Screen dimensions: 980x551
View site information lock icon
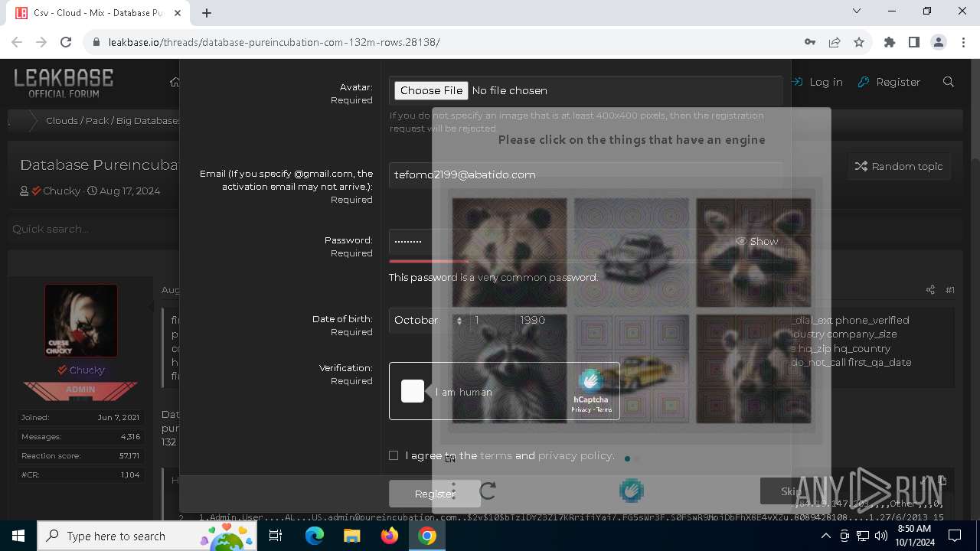[x=96, y=42]
